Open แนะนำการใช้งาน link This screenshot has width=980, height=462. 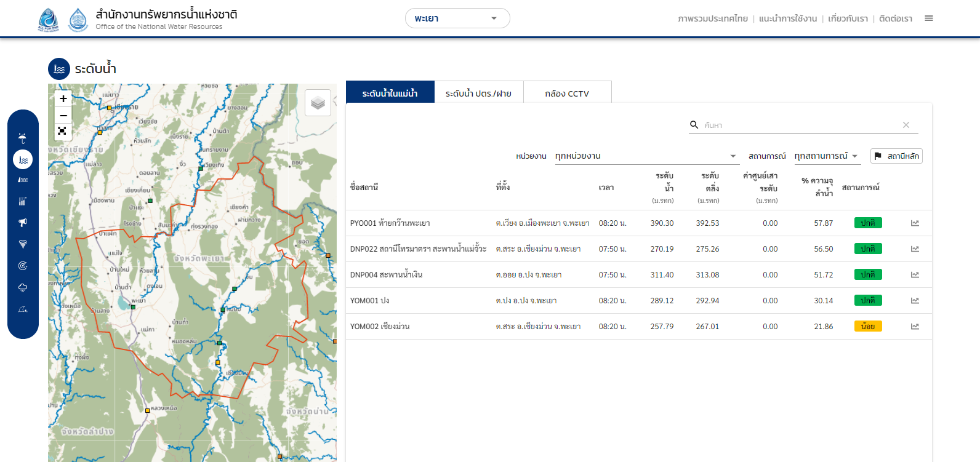[x=788, y=18]
